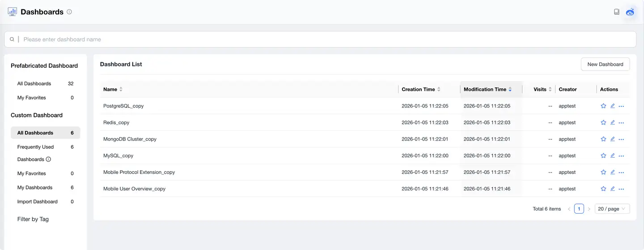Sort by Creation Time column
644x250 pixels.
click(x=439, y=90)
